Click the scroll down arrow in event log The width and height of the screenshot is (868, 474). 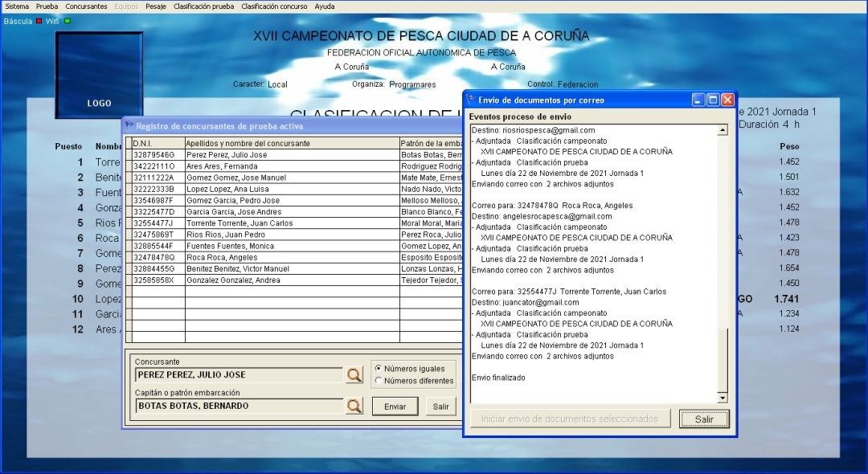722,398
